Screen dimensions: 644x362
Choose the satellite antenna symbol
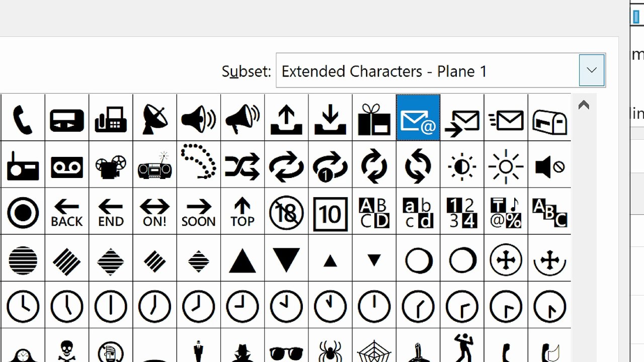(x=154, y=118)
